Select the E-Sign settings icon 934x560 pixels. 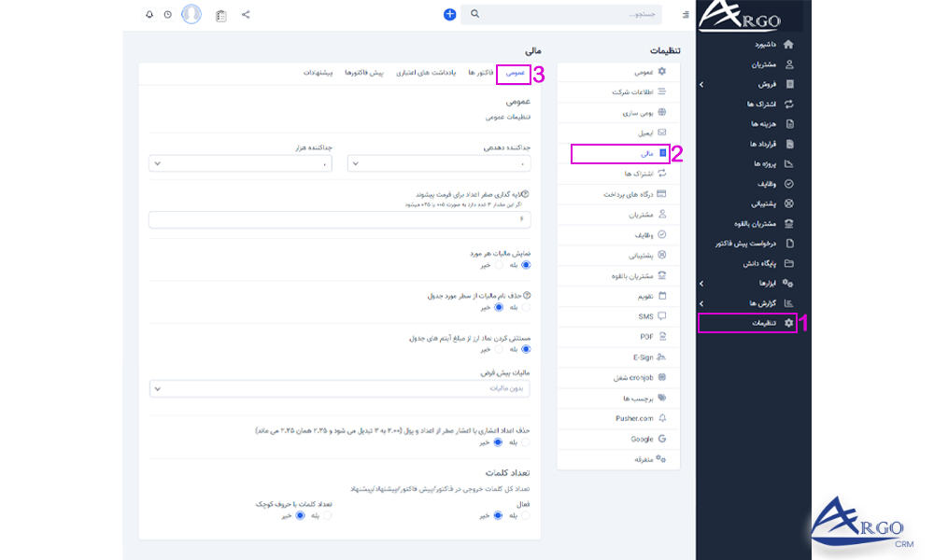(x=661, y=356)
